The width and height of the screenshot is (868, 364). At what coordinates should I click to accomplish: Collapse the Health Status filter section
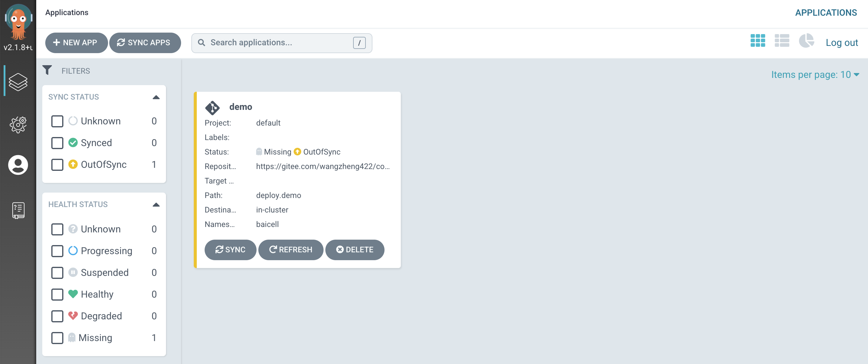(x=156, y=205)
